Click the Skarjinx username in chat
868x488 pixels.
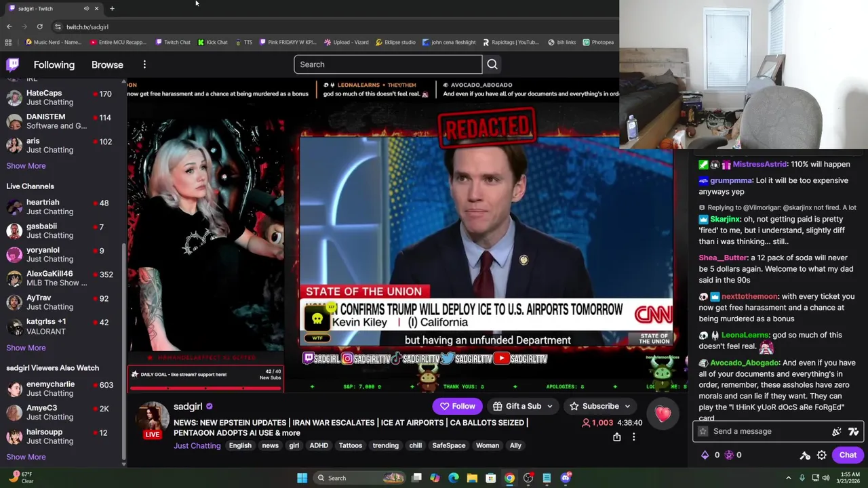[x=725, y=219]
